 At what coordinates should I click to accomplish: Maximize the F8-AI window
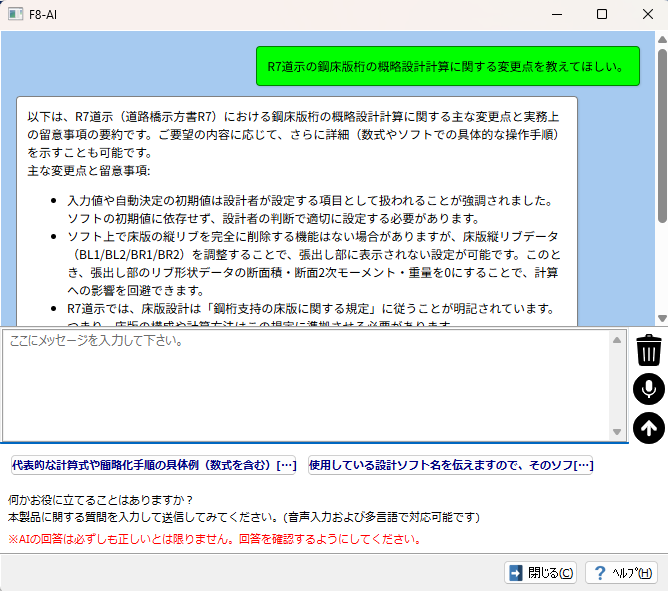(x=602, y=14)
